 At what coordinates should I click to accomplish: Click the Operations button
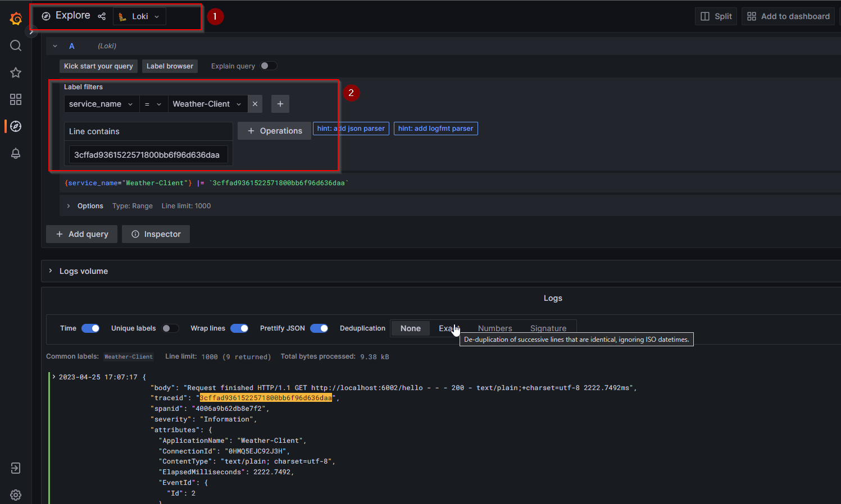(275, 131)
